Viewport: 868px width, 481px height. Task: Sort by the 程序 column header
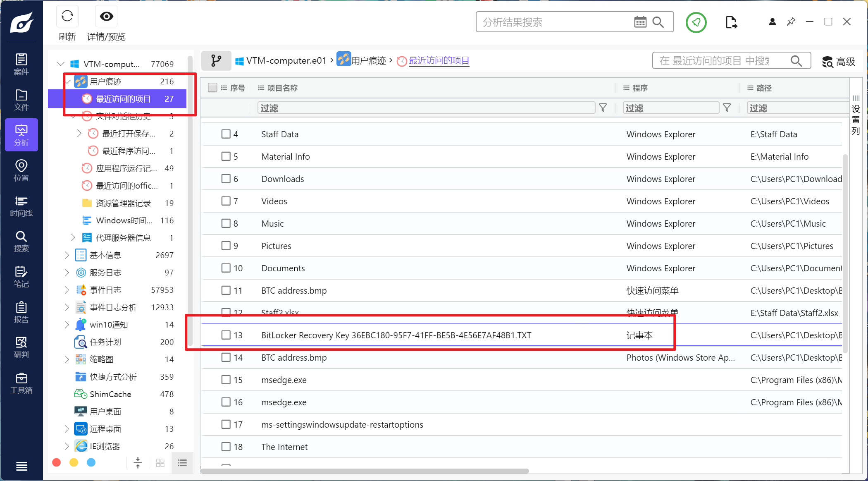tap(640, 88)
